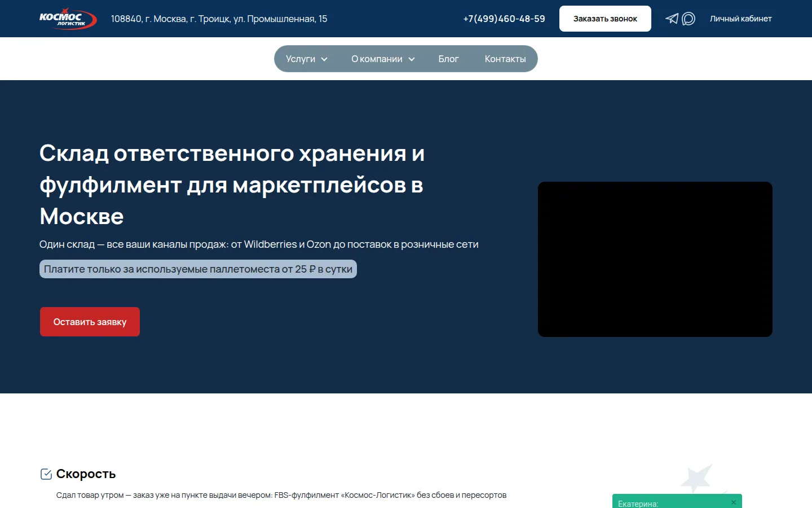Click the subtitle Один склад — все ваши каналы

point(259,244)
